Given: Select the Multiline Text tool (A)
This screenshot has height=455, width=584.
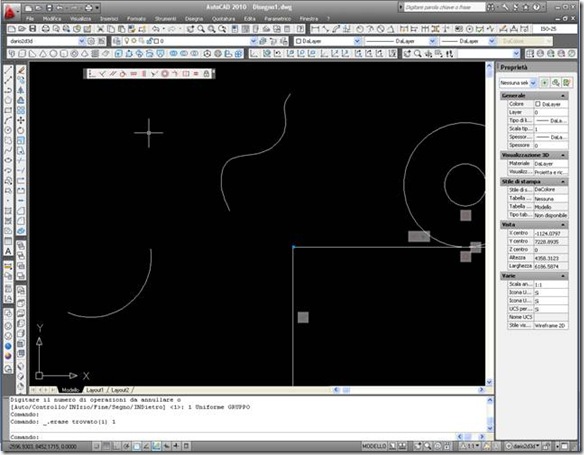Looking at the screenshot, I should [x=8, y=251].
